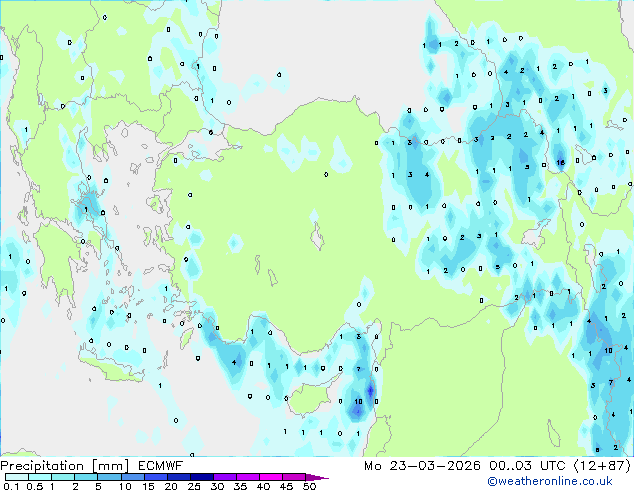Click the bright magenta 40–45 legend swatch
The image size is (634, 490).
[271, 477]
